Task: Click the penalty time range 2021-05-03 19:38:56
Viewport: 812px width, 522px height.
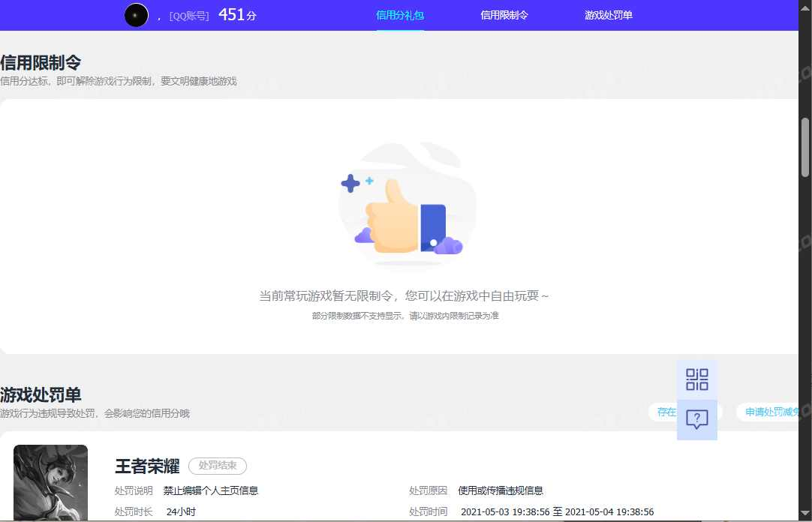Action: tap(557, 511)
